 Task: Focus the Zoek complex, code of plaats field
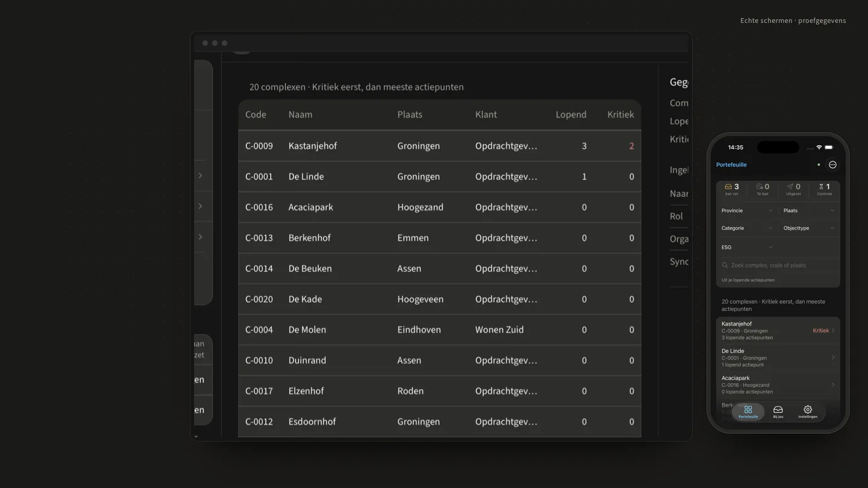778,265
